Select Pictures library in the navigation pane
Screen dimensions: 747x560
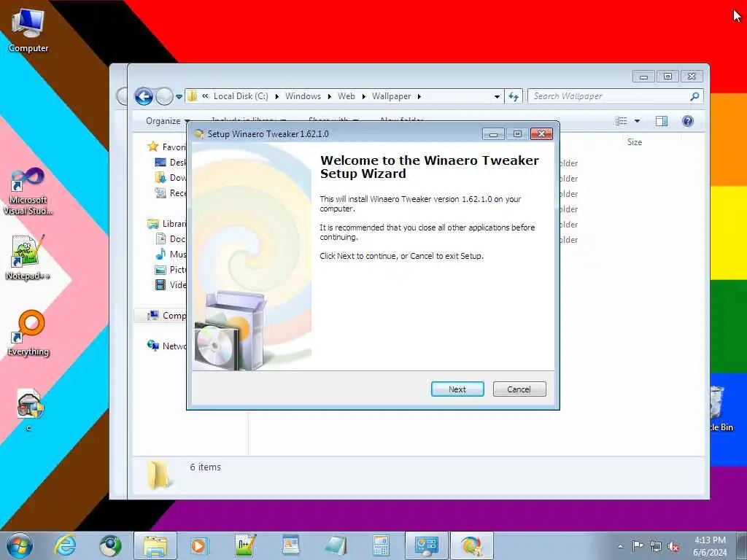[171, 270]
